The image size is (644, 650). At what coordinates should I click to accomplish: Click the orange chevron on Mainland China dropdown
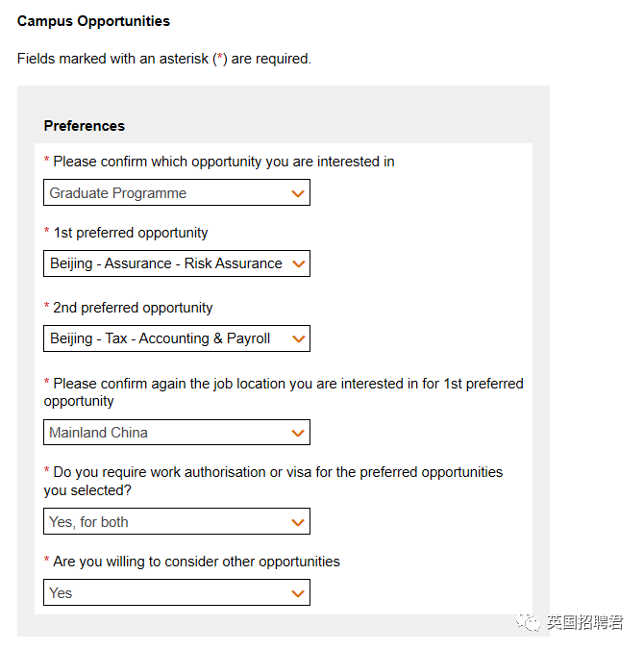coord(298,433)
